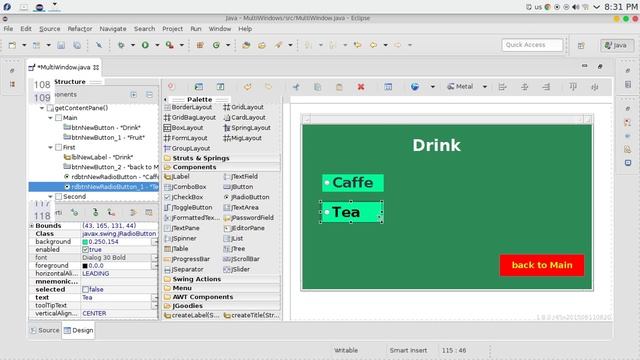Click the system clock showing 8:31 PM
Image resolution: width=640 pixels, height=360 pixels.
click(x=620, y=7)
